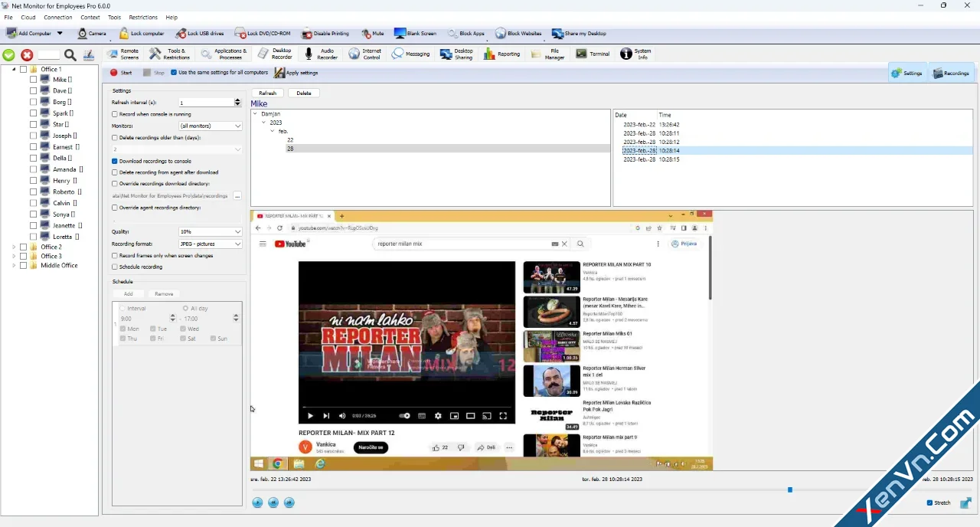980x527 pixels.
Task: Click the playback timeline slider handle
Action: click(x=790, y=489)
